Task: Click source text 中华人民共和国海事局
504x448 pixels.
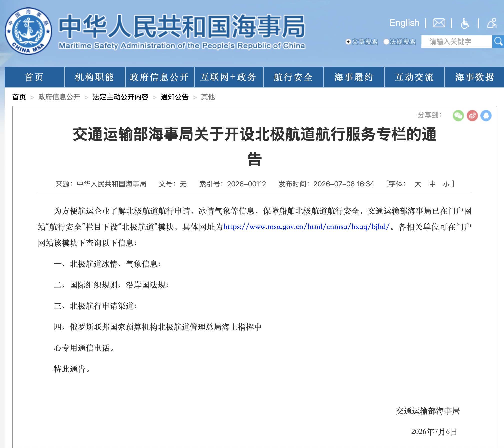Action: click(x=111, y=184)
